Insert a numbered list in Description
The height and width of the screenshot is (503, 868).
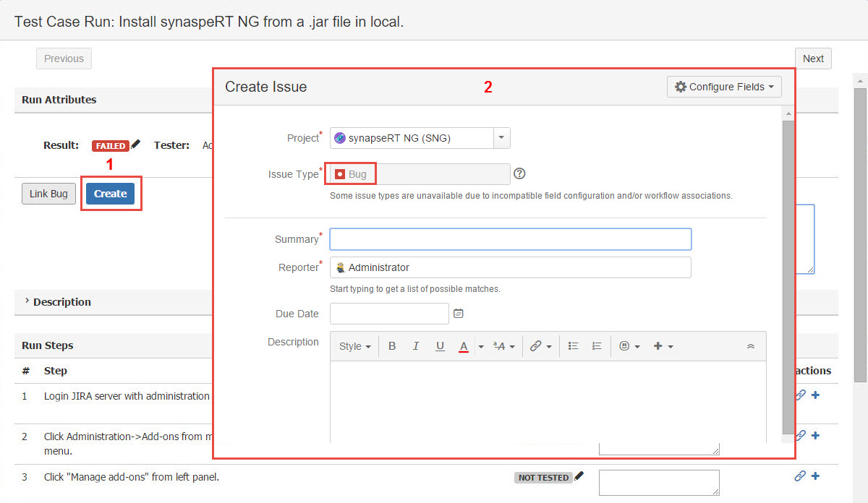coord(597,346)
